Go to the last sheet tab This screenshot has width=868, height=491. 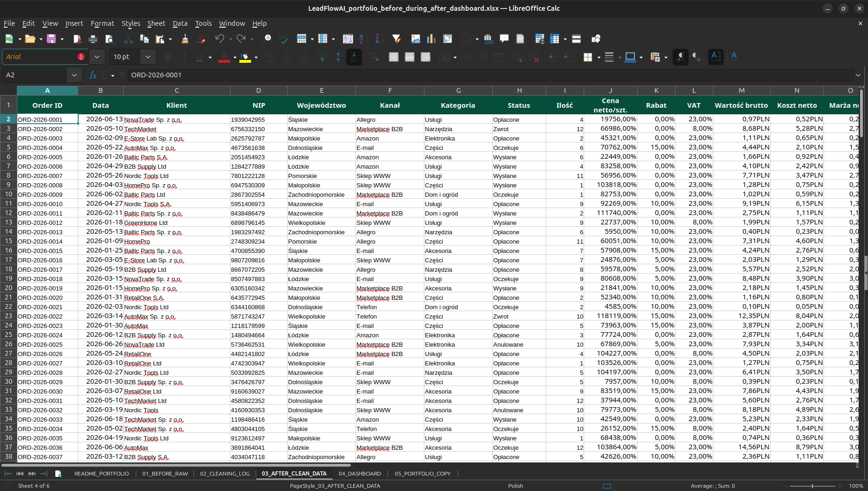coord(44,474)
